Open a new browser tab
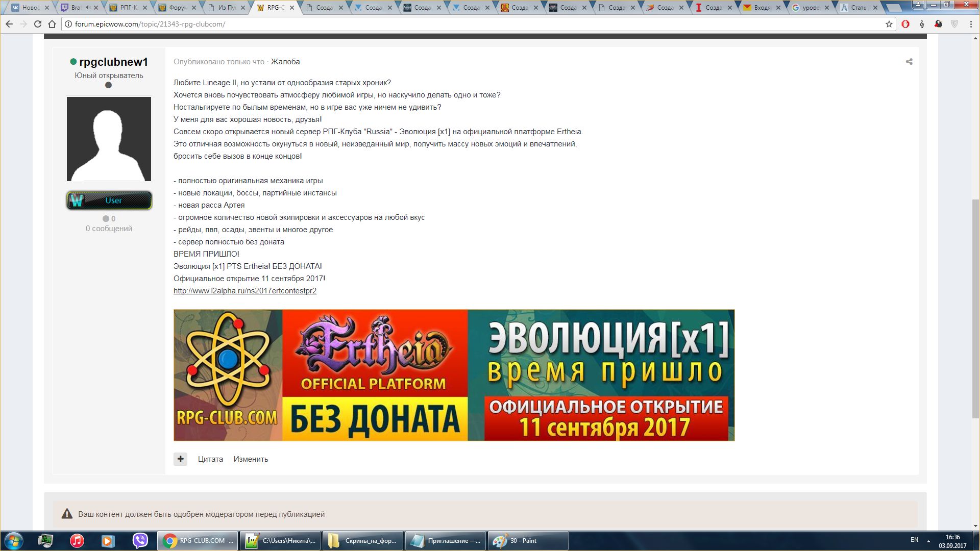Image resolution: width=980 pixels, height=551 pixels. pyautogui.click(x=895, y=8)
